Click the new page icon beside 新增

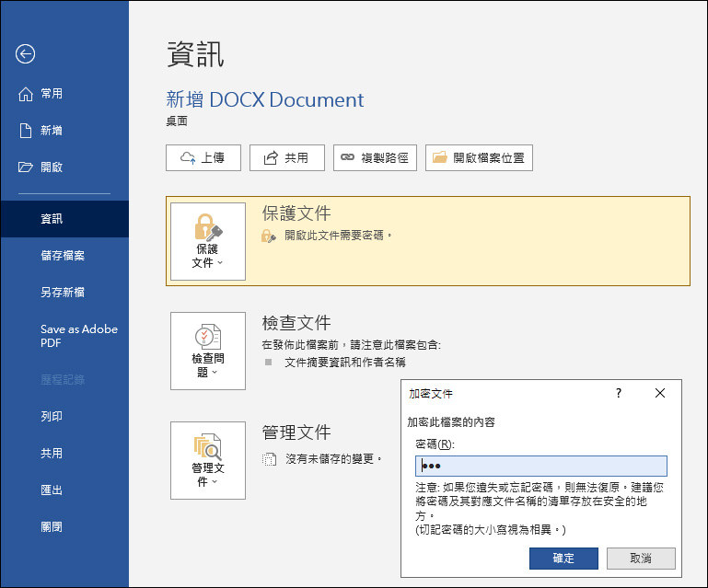point(26,131)
